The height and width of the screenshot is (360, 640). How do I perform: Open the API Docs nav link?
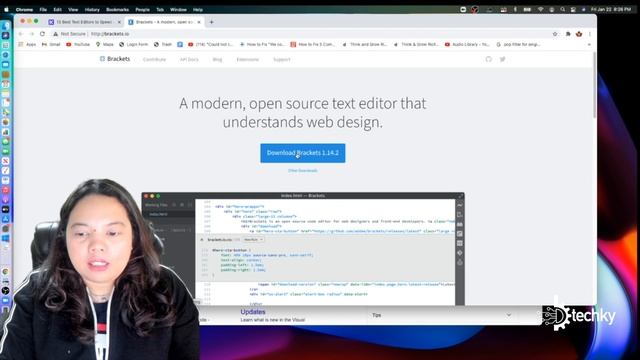pos(189,60)
